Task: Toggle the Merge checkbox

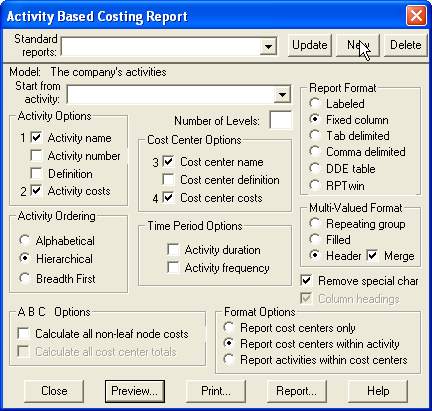Action: coord(372,256)
